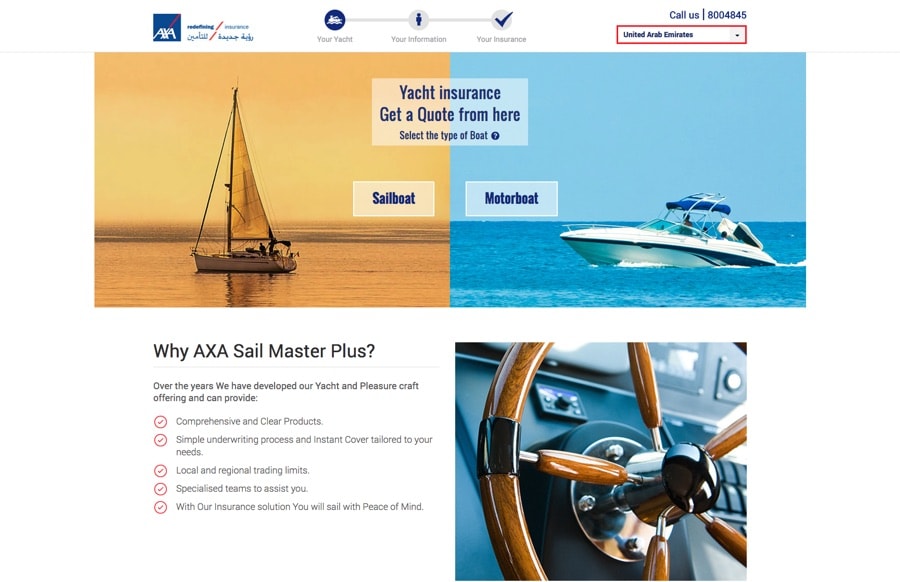The image size is (900, 582).
Task: Select the Your Yacht step icon
Action: [x=335, y=20]
